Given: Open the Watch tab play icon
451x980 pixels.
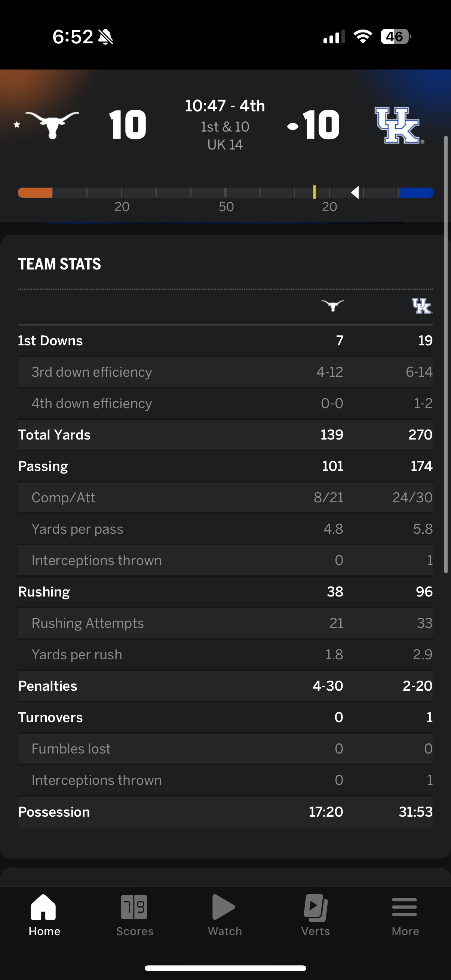Looking at the screenshot, I should tap(224, 907).
